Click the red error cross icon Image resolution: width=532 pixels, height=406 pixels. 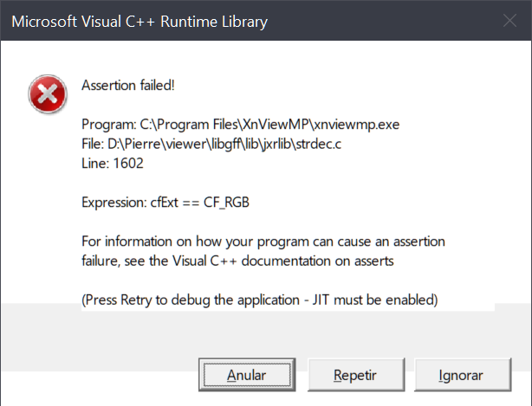point(48,93)
